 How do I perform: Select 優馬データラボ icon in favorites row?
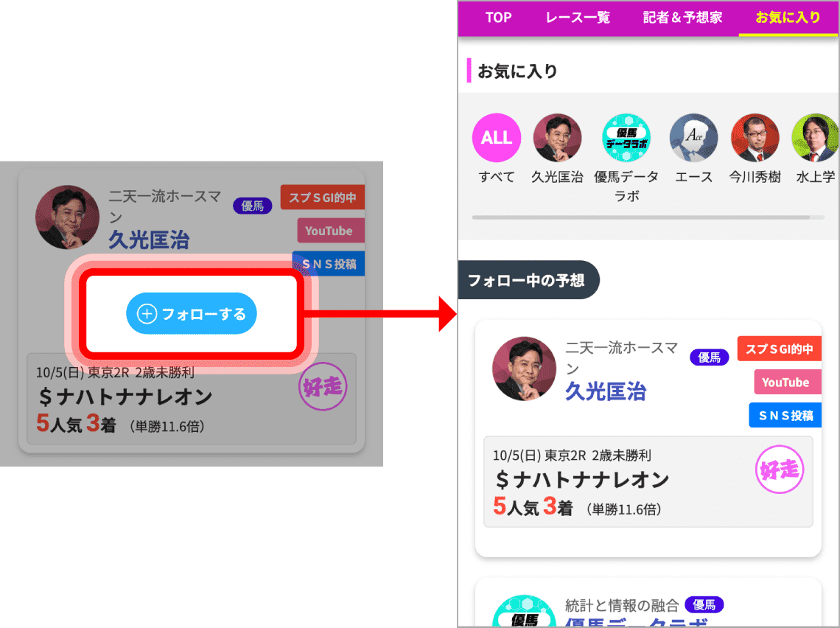tap(626, 138)
